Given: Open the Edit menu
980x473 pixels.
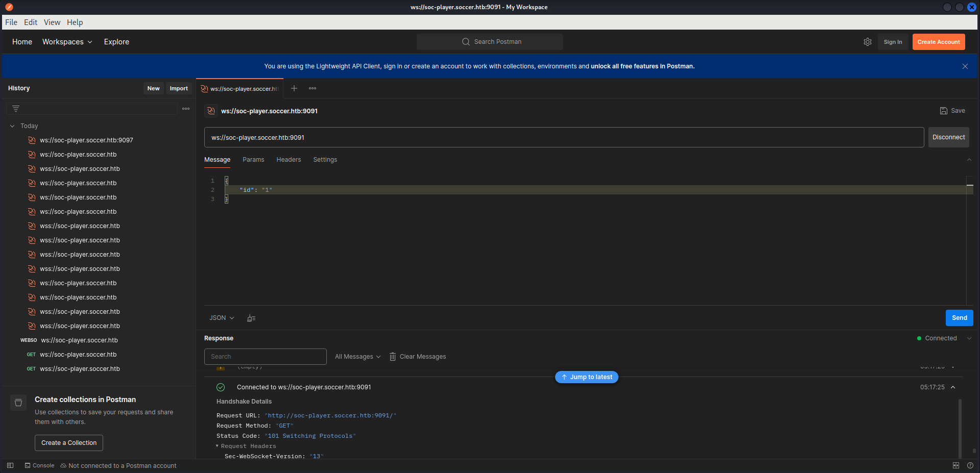Looking at the screenshot, I should tap(31, 22).
